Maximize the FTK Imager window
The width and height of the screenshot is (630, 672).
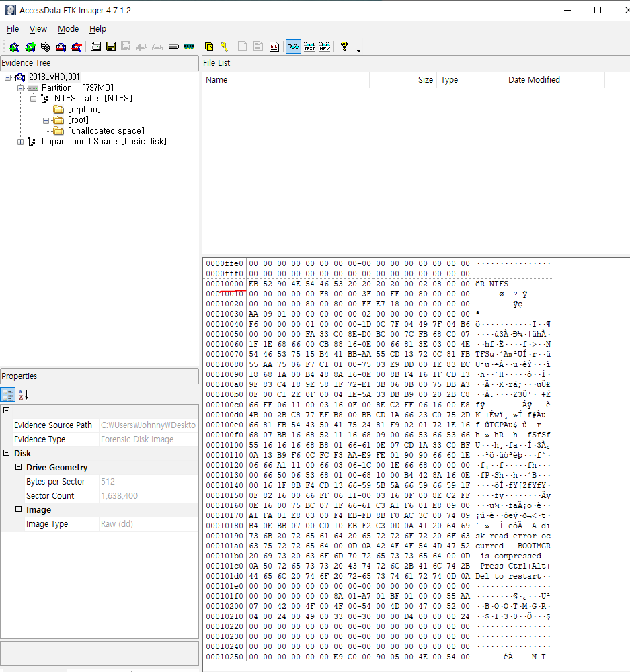point(598,10)
